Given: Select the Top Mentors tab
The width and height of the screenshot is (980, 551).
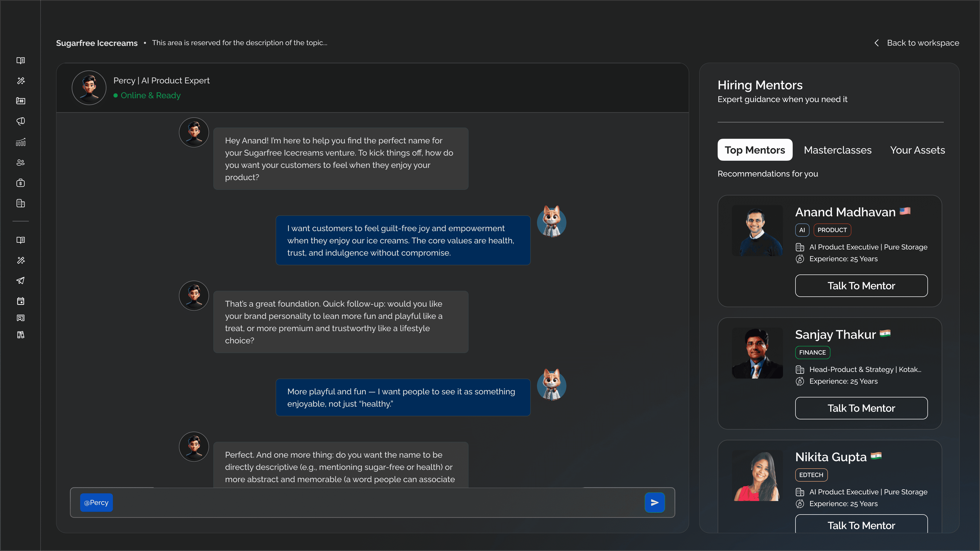Looking at the screenshot, I should (x=754, y=150).
